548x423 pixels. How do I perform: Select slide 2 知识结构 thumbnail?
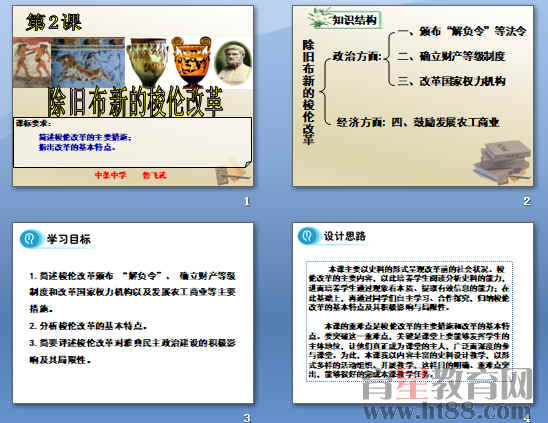[x=413, y=96]
